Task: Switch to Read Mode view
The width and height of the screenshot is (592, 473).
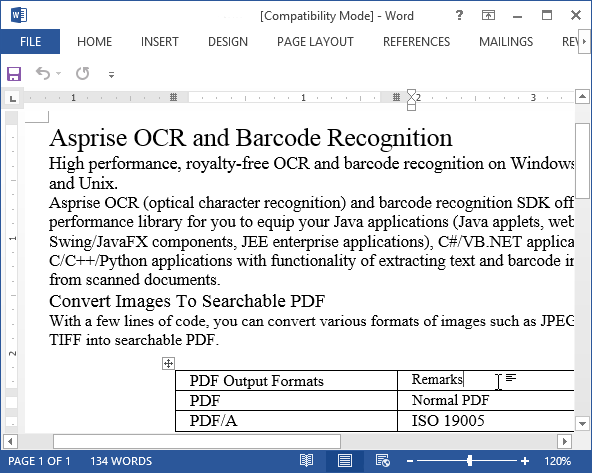Action: [x=306, y=461]
